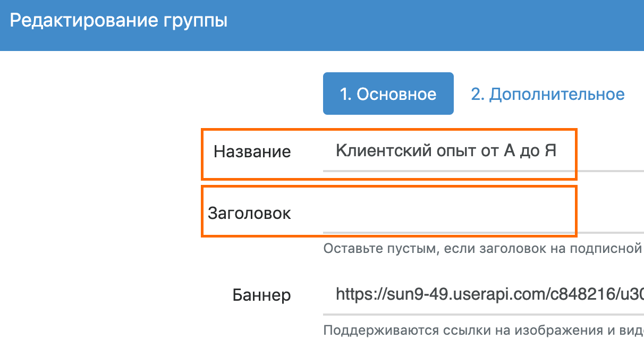Image resolution: width=644 pixels, height=356 pixels.
Task: Click the "Редактирование группы" header title
Action: click(118, 21)
